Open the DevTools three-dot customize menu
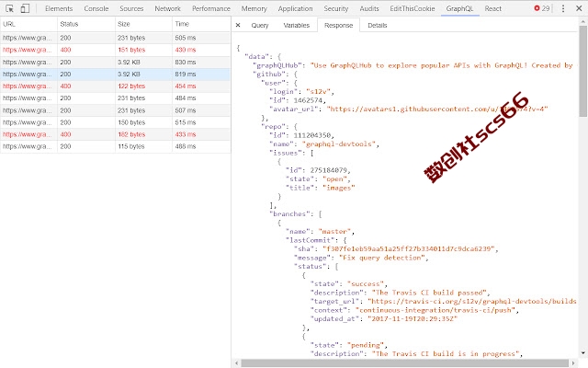588x368 pixels. coord(563,8)
